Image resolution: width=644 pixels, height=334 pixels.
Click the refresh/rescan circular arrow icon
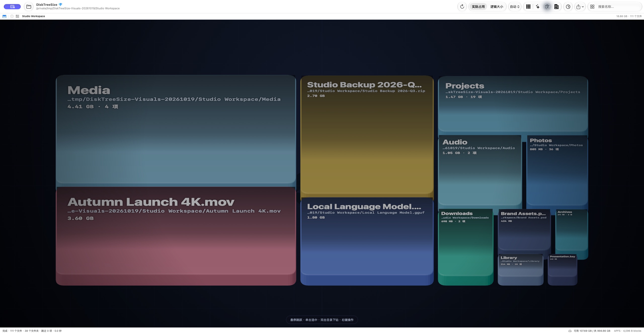(462, 7)
